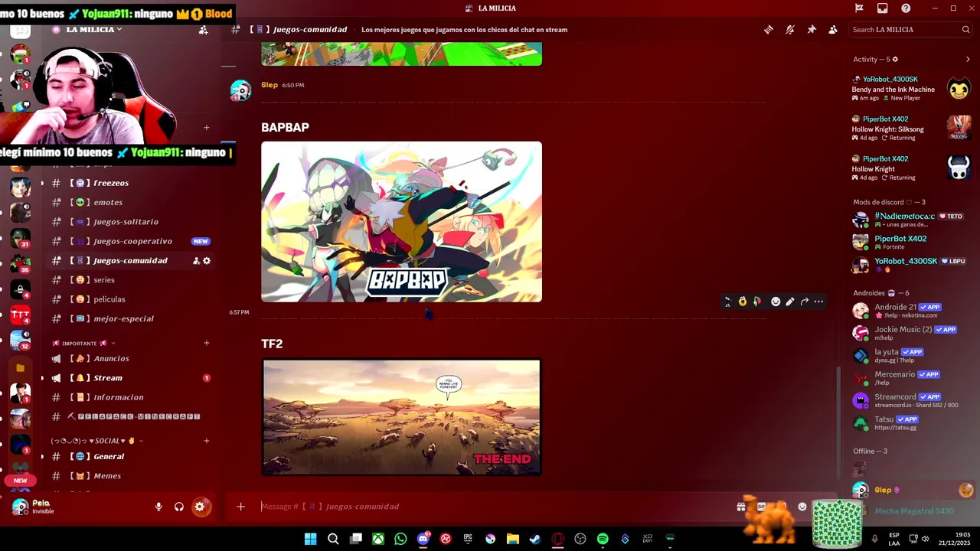Open freezeos channel
Image resolution: width=980 pixels, height=551 pixels.
click(x=130, y=183)
